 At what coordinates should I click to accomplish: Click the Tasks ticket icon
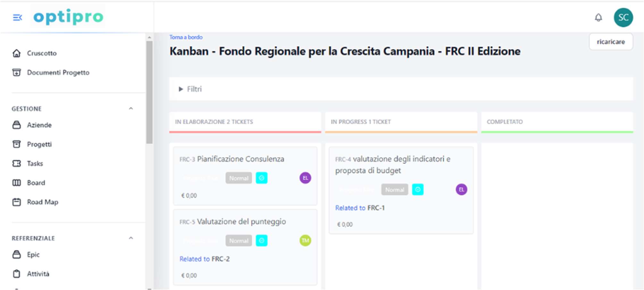tap(17, 164)
